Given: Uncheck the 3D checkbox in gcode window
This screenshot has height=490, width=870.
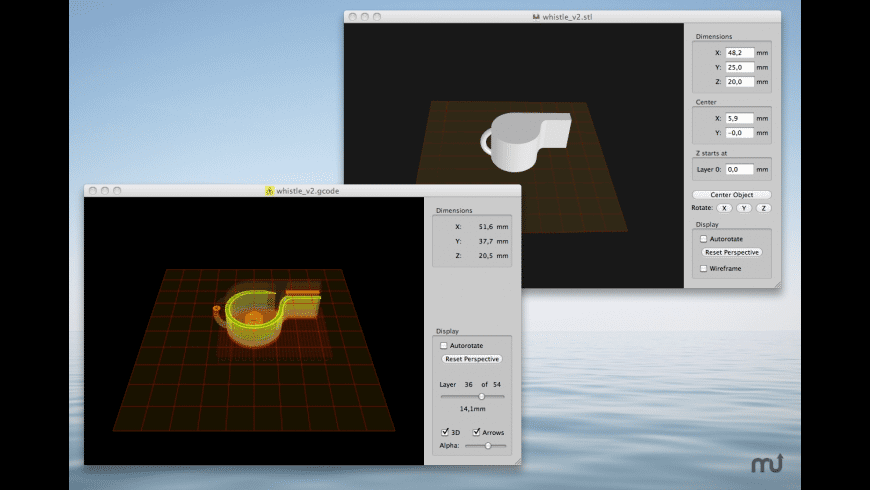Looking at the screenshot, I should (445, 432).
